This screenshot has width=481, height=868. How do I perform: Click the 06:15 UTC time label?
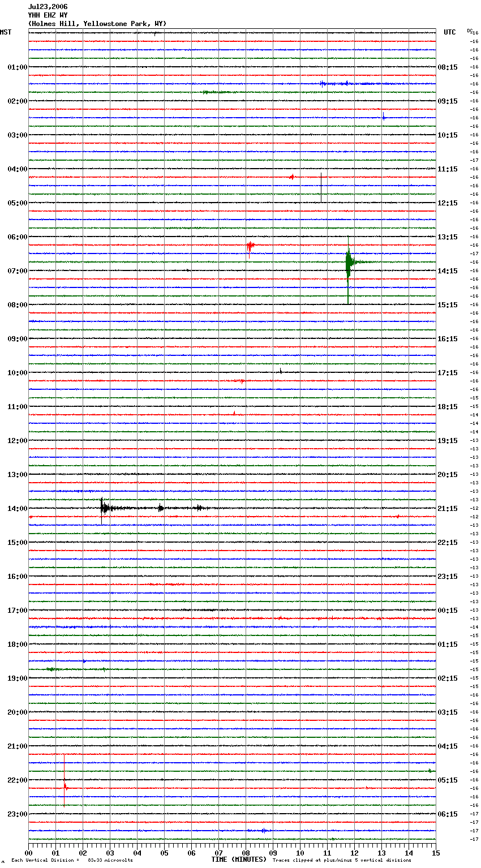[448, 814]
